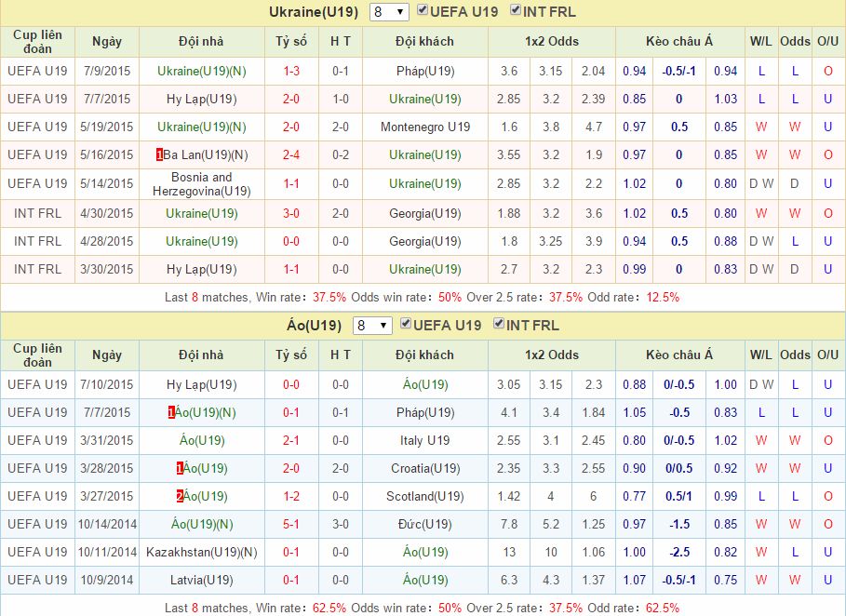The image size is (846, 616).
Task: Click the two red cards icon in the Áo versus Scotland row
Action: coord(180,496)
